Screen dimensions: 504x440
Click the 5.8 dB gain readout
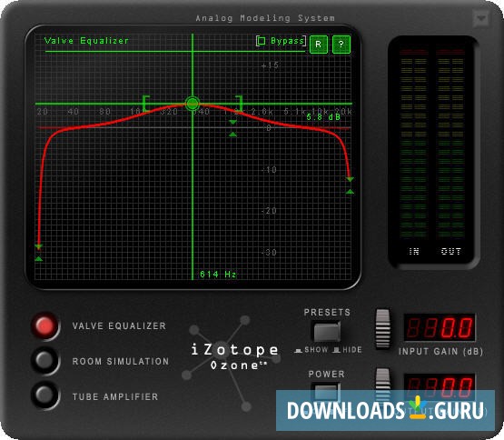323,117
